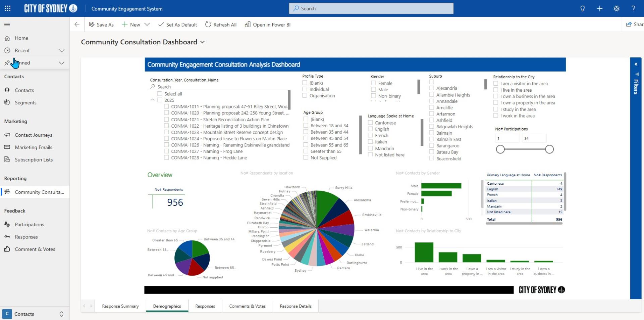Switch to the Response Summary tab
The image size is (644, 320).
[x=120, y=306]
